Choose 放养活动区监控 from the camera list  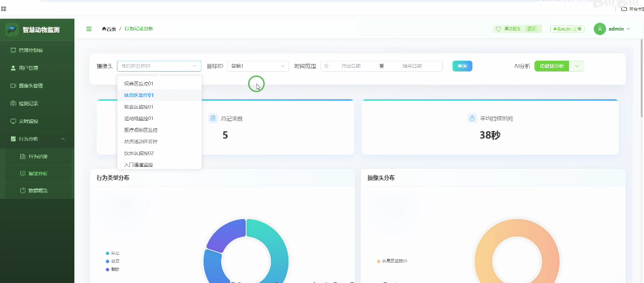pyautogui.click(x=159, y=141)
